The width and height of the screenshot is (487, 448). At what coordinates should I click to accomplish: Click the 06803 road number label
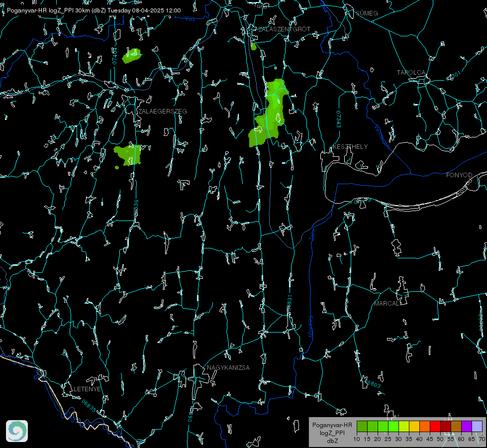372,383
